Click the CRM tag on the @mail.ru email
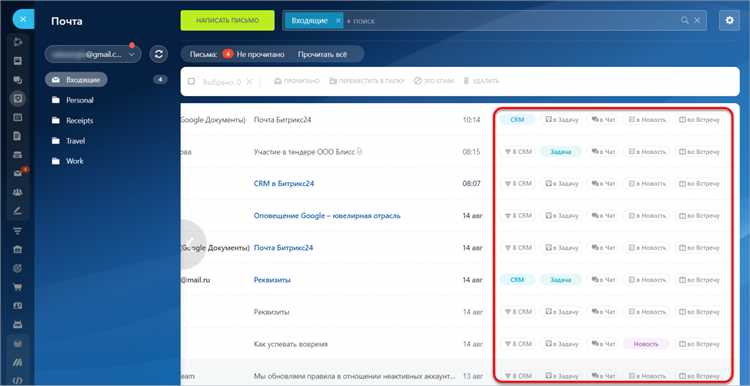 517,280
